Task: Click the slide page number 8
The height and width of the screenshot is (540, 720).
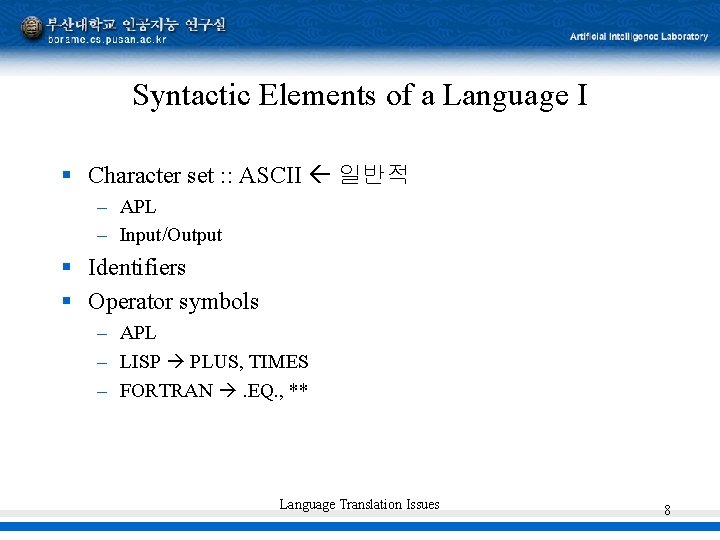Action: coord(667,510)
